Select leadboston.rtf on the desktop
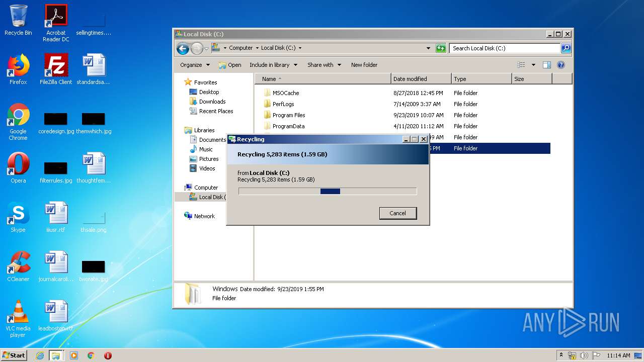This screenshot has height=362, width=644. 56,316
